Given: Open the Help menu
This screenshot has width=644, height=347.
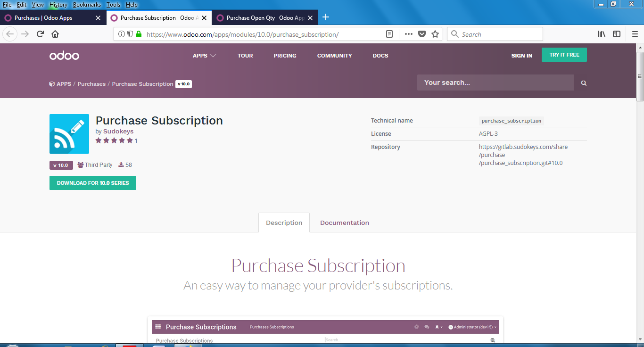Looking at the screenshot, I should coord(132,5).
